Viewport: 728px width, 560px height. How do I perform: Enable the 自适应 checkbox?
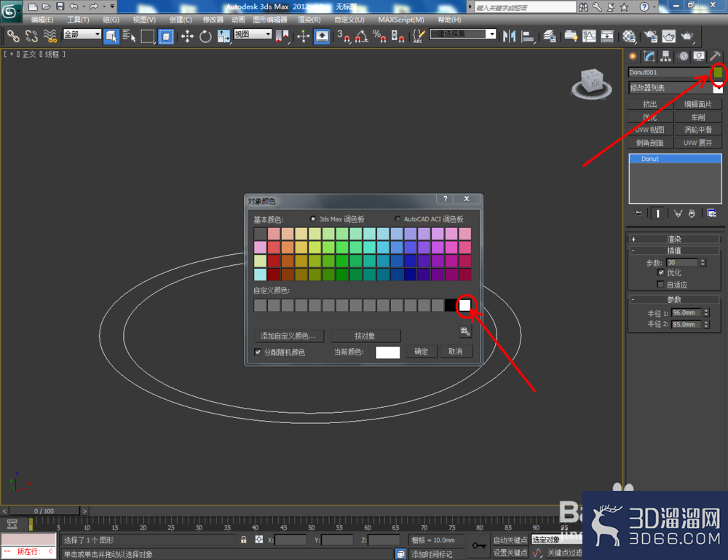click(661, 284)
